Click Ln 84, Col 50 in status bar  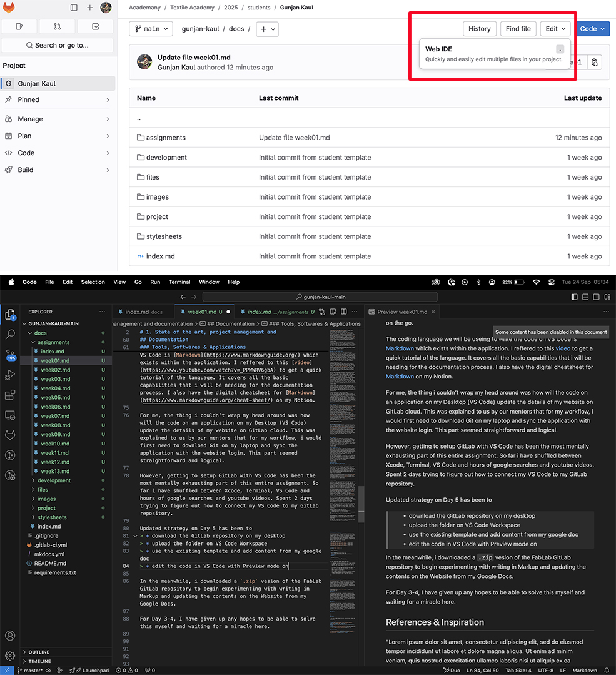pyautogui.click(x=482, y=670)
